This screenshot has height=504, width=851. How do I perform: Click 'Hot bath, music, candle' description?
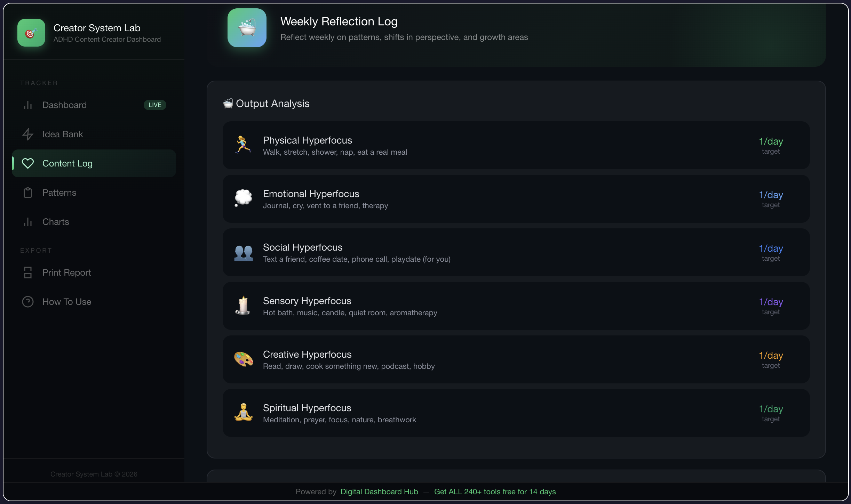point(350,313)
